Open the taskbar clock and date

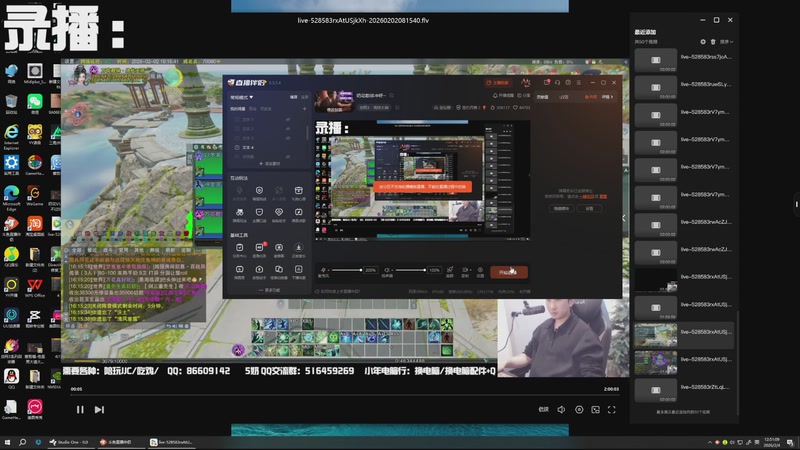point(771,442)
